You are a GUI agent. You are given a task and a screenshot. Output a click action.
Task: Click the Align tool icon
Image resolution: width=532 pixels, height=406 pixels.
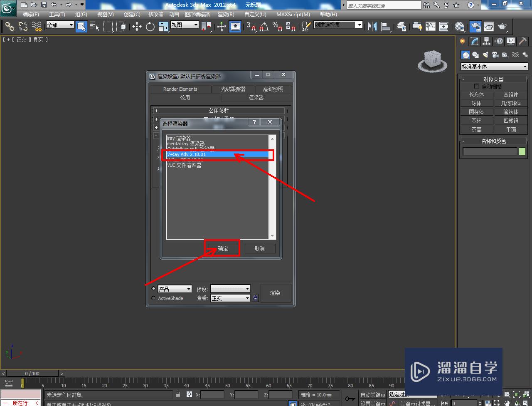(x=386, y=27)
